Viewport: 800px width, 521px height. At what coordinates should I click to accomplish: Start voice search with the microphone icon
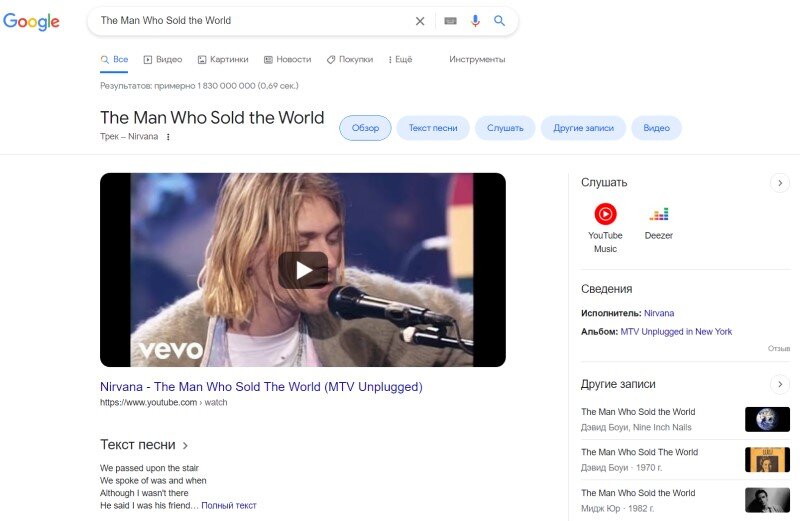coord(475,21)
